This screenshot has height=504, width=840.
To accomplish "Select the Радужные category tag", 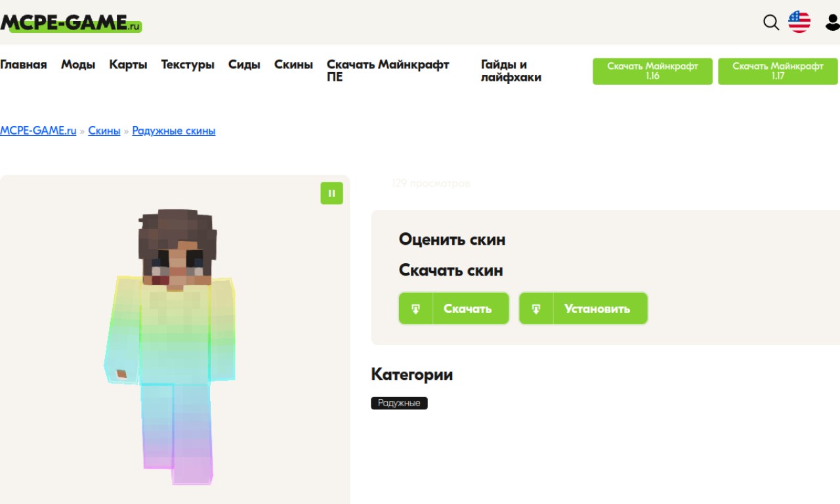I will (x=399, y=403).
